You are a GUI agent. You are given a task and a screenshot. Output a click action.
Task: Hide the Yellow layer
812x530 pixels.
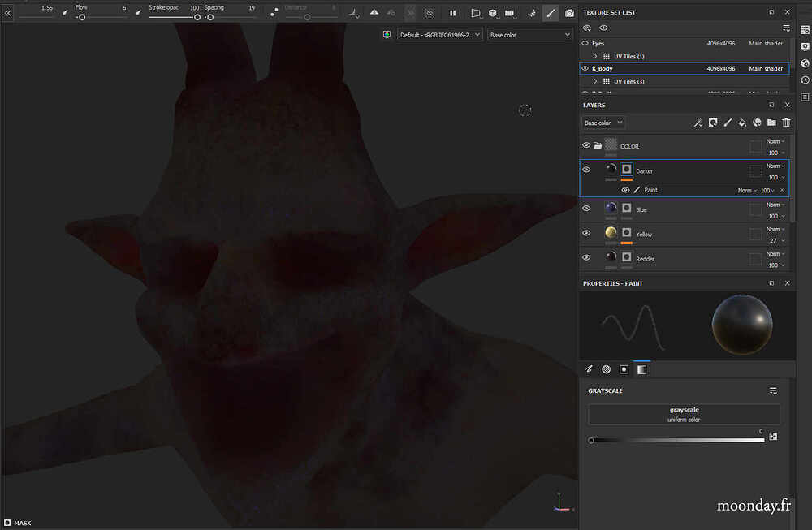point(586,233)
